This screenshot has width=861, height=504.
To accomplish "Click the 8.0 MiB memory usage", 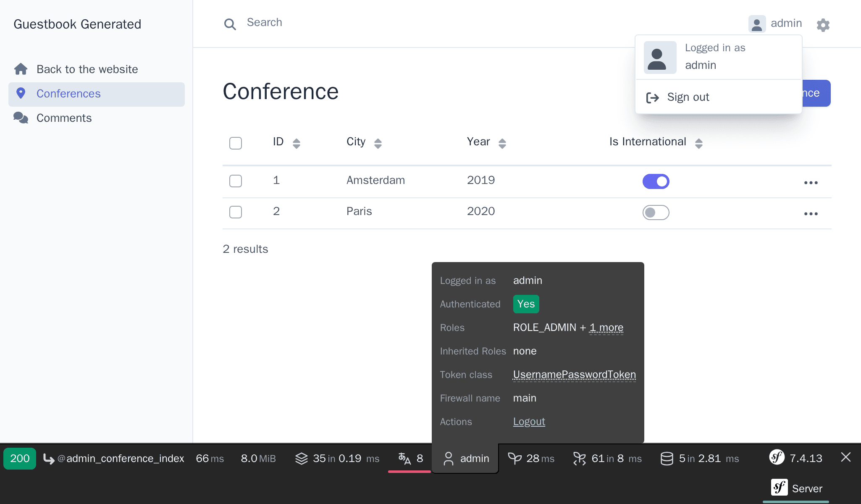I will coord(258,458).
